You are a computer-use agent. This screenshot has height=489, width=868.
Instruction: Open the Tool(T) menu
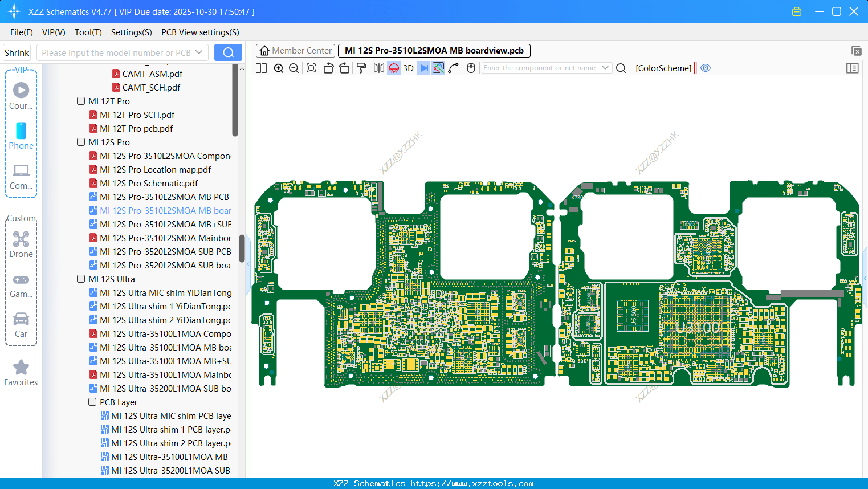pos(88,32)
